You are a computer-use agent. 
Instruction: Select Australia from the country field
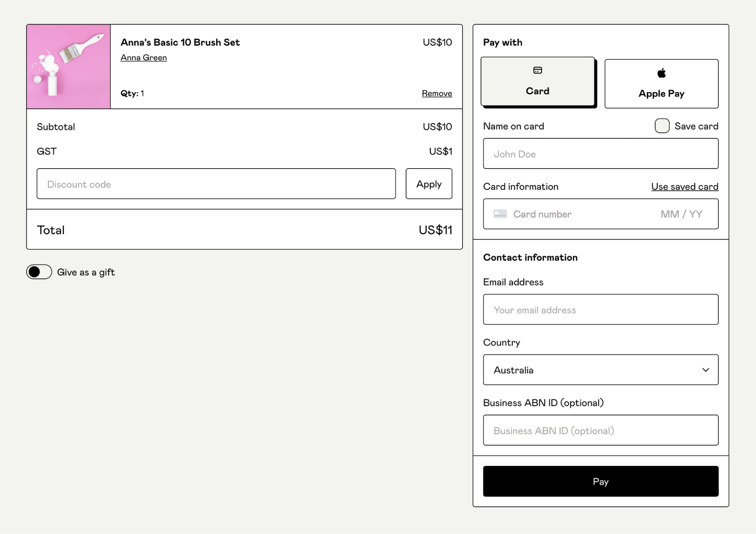click(x=600, y=370)
